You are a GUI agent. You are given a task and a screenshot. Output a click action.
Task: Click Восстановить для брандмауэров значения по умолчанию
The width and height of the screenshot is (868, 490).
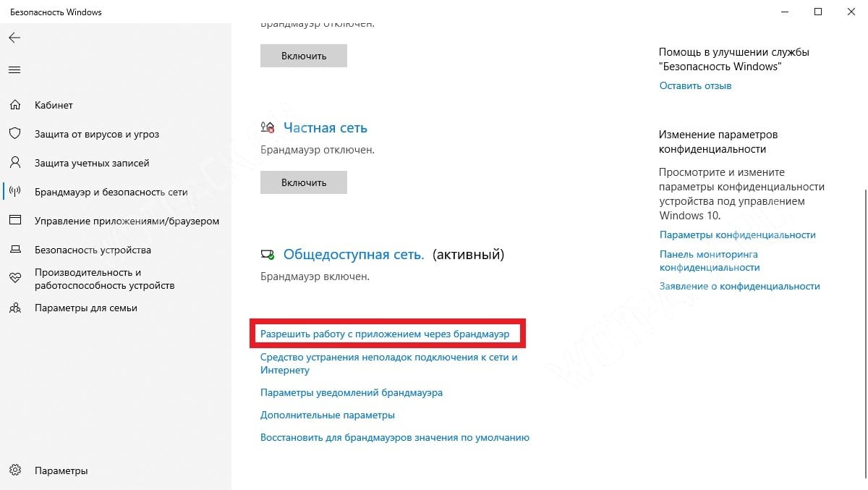[x=394, y=437]
